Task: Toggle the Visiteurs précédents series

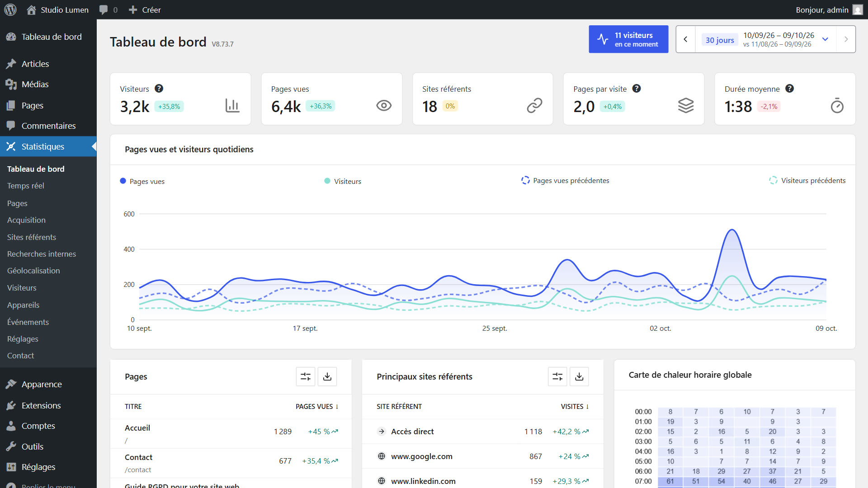Action: click(807, 180)
